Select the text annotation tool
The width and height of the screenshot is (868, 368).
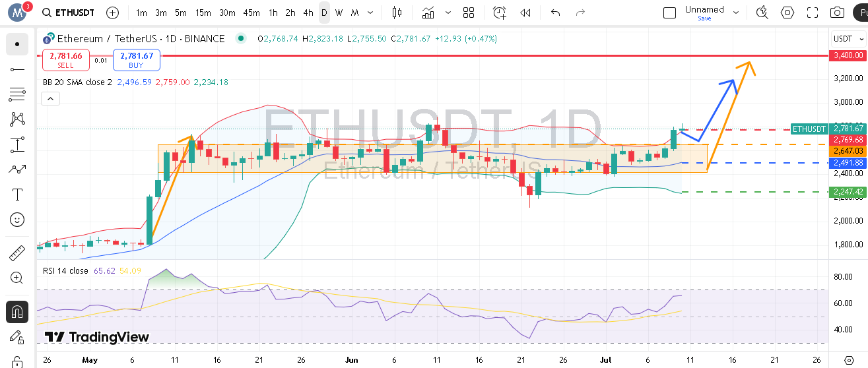[17, 195]
